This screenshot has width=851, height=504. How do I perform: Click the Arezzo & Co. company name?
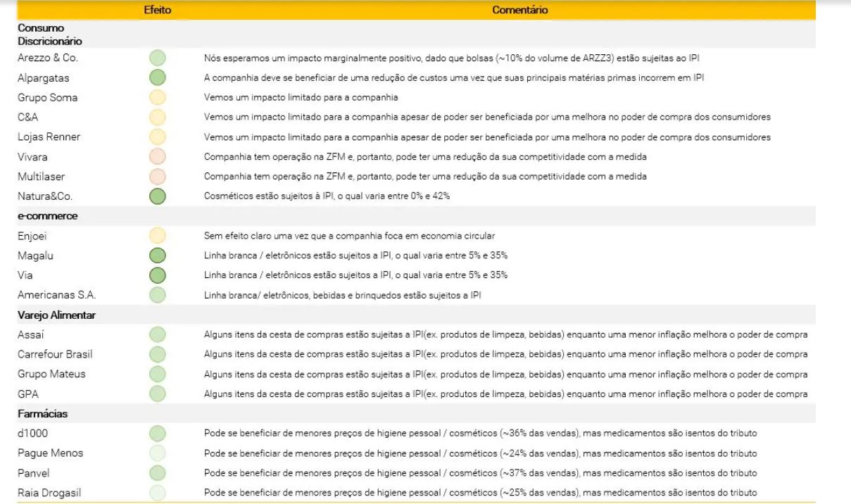click(x=48, y=58)
